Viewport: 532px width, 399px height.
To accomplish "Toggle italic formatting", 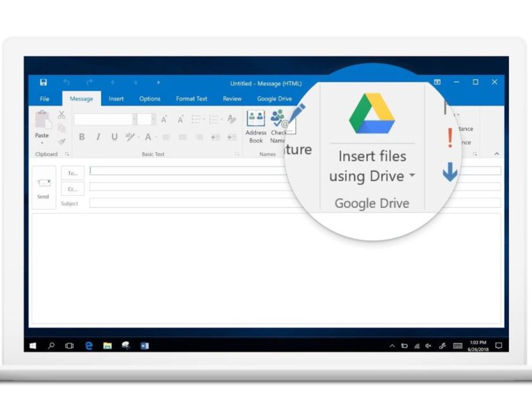I will pyautogui.click(x=98, y=137).
